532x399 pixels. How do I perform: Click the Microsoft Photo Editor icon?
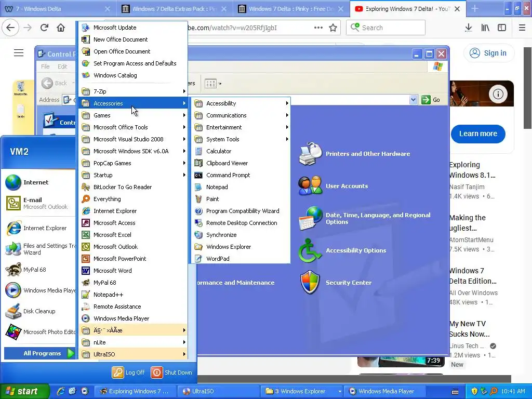[13, 332]
